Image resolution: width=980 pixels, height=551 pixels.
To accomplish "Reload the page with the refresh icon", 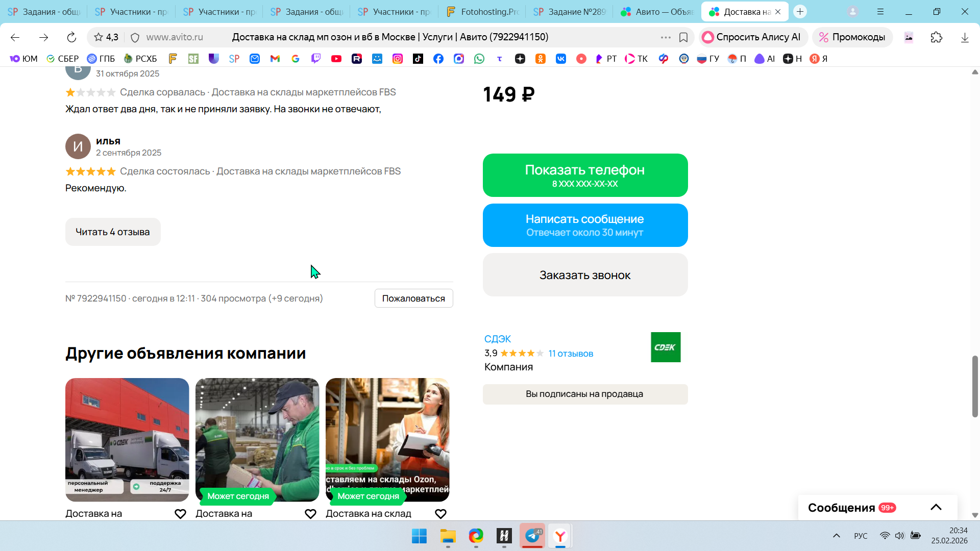I will click(71, 37).
